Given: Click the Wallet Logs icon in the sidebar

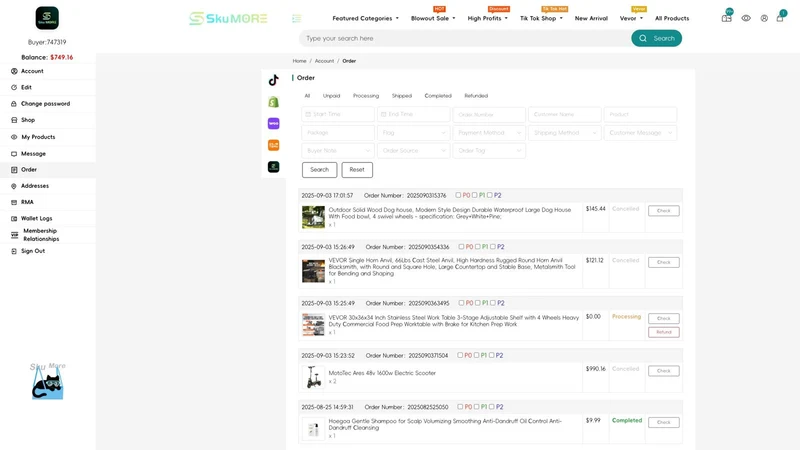Looking at the screenshot, I should click(x=14, y=218).
